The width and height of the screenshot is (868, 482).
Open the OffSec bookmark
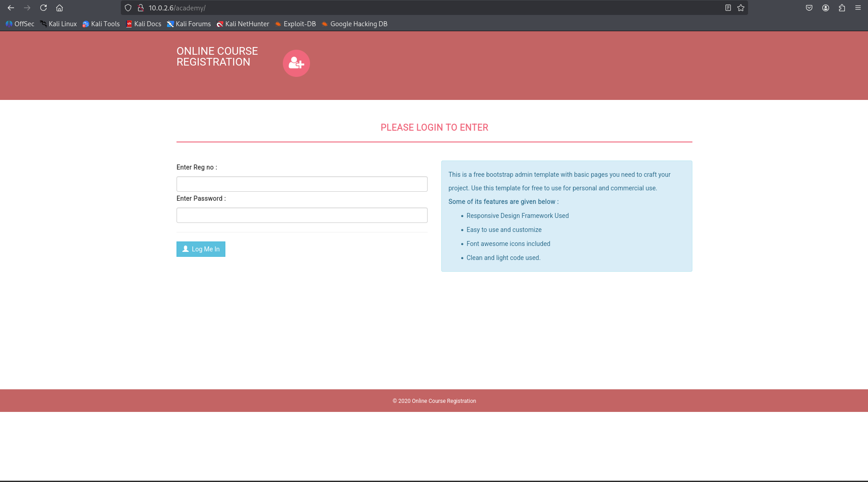click(20, 24)
